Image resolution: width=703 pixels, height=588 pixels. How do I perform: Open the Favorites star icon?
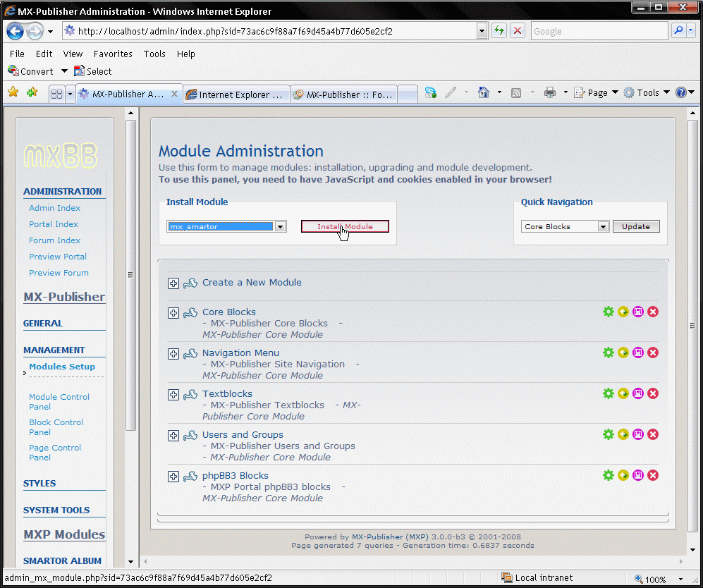click(x=13, y=93)
